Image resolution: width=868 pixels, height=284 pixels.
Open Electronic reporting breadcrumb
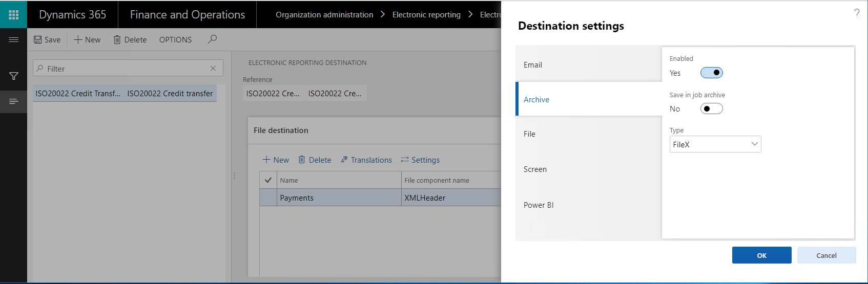click(426, 14)
